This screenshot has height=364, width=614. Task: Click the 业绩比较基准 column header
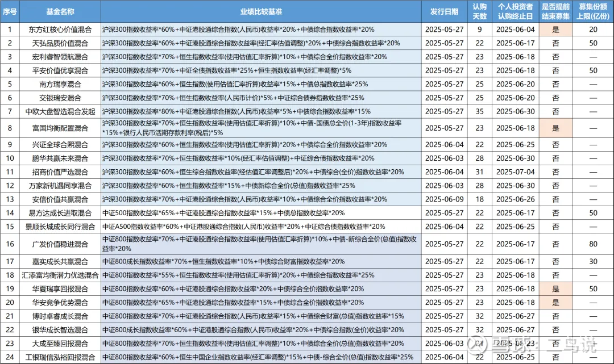pos(261,11)
